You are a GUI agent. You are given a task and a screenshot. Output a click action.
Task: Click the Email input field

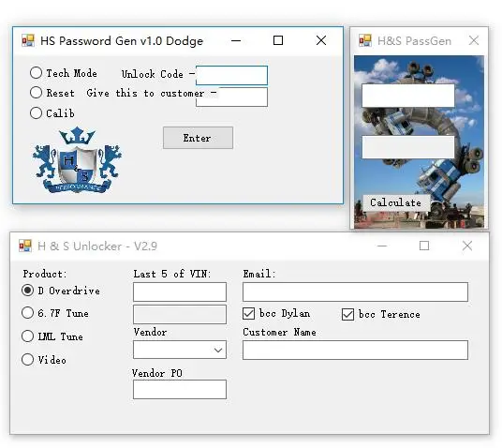pyautogui.click(x=355, y=291)
